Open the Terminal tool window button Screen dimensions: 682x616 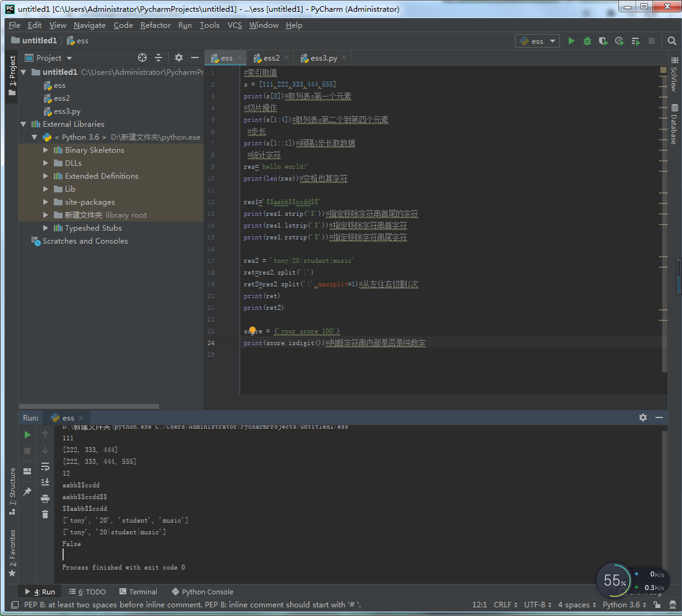(x=138, y=592)
